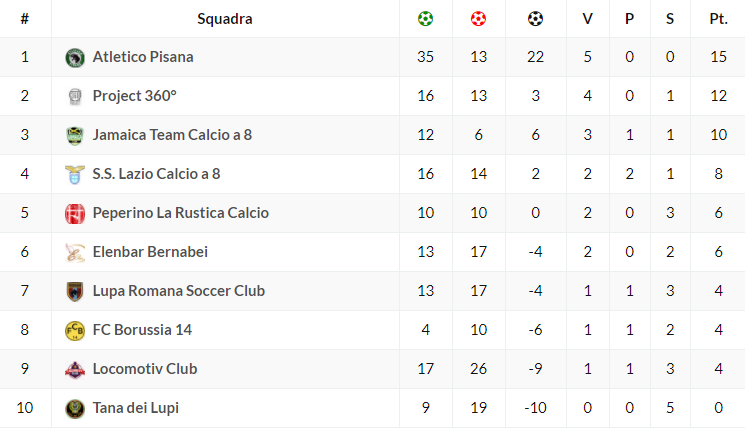Click the Peperino La Rustica red logo
The height and width of the screenshot is (428, 745).
click(74, 213)
